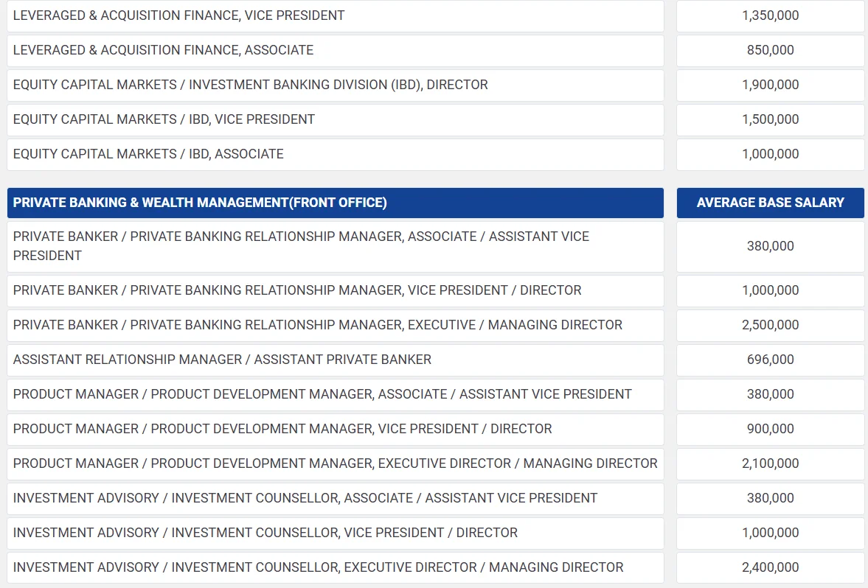
Task: Select Leveraged & Acquisition Finance, Vice President row
Action: click(x=335, y=15)
